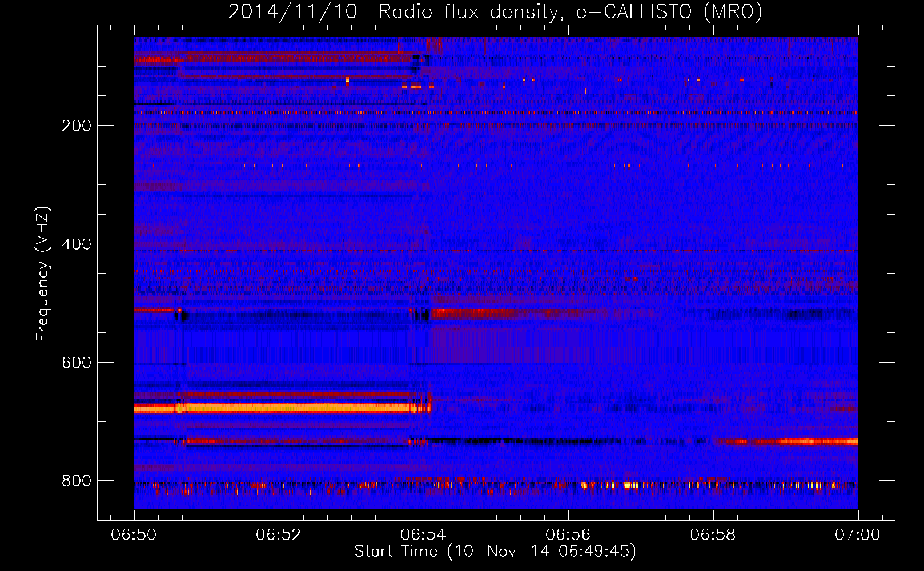This screenshot has width=924, height=571.
Task: Click the red band near 510 MHz after 06:54
Action: click(x=517, y=313)
